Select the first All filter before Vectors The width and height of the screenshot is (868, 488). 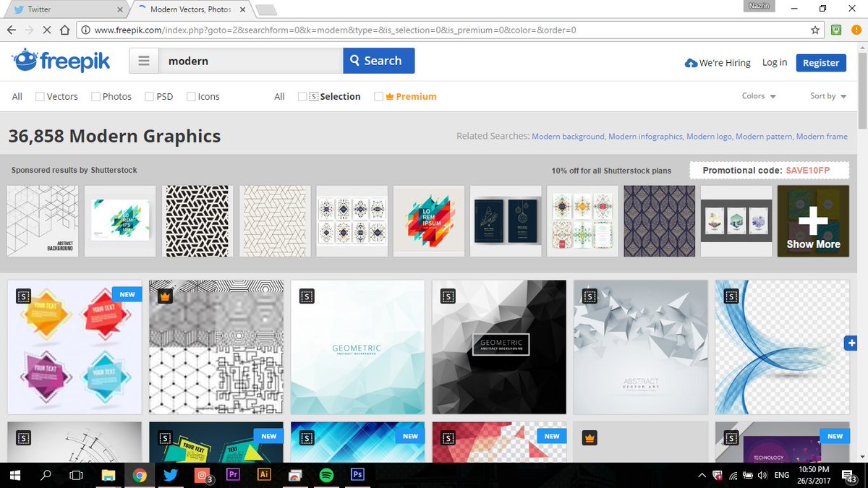tap(17, 96)
